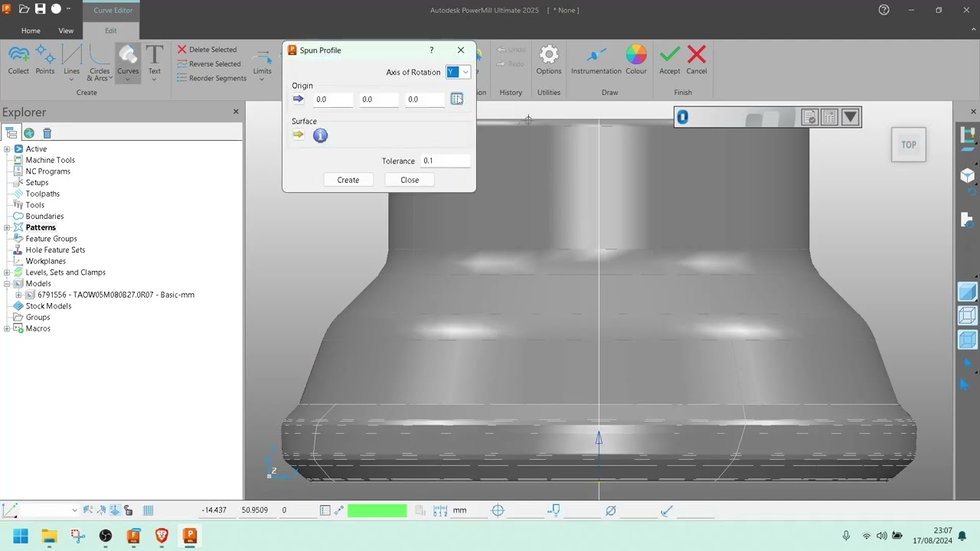Click Reverse Selected command
This screenshot has width=980, height=551.
(x=209, y=64)
